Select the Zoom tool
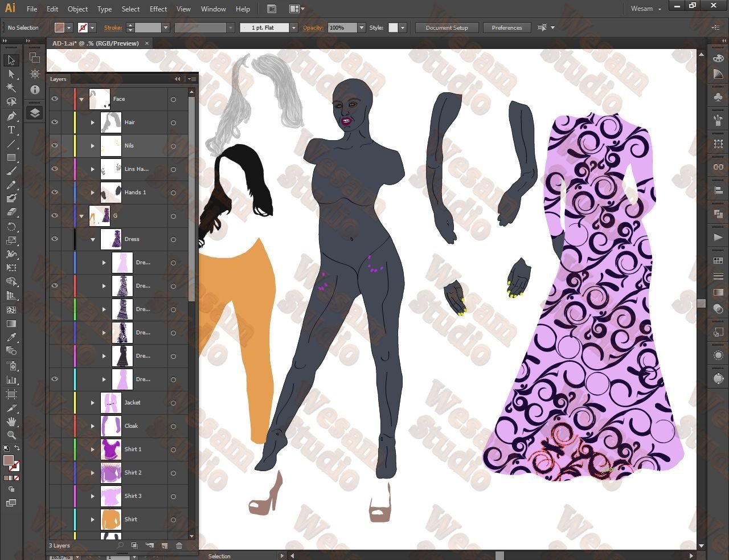729x560 pixels. coord(11,435)
